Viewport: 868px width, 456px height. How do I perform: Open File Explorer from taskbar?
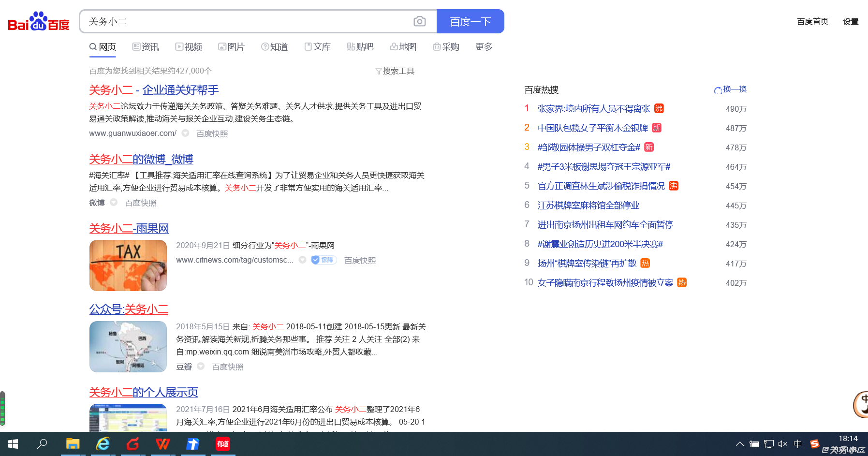coord(73,444)
